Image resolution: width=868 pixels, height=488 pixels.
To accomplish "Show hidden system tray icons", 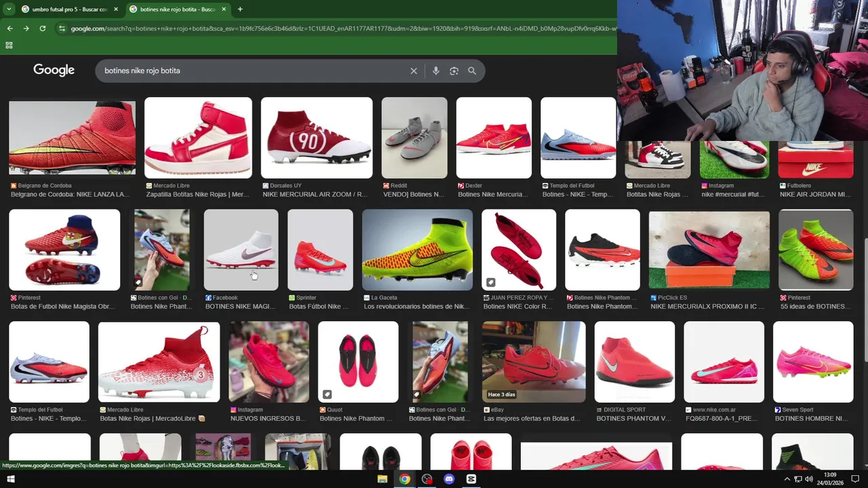I will (787, 479).
